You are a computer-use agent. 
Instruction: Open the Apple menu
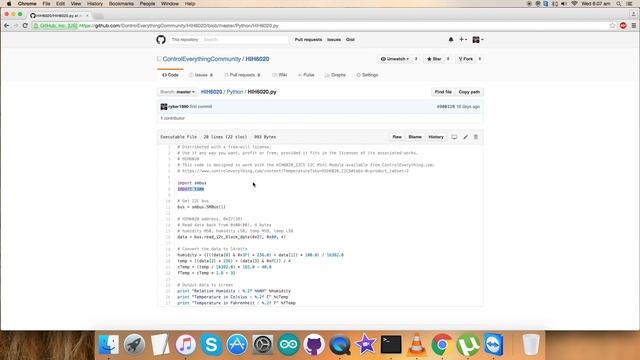[x=9, y=4]
